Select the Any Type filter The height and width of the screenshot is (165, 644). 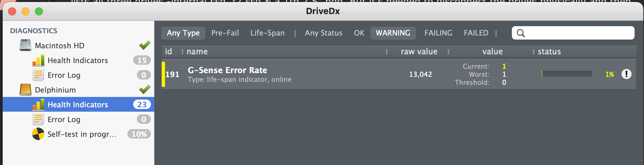coord(183,33)
